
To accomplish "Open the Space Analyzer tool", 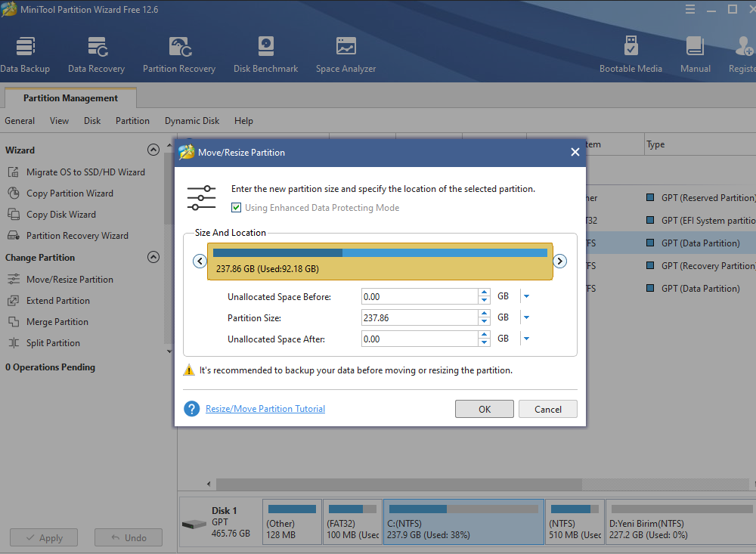I will point(345,54).
